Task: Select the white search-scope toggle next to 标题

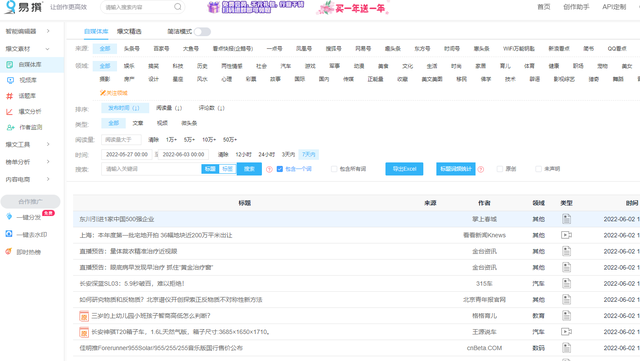Action: pyautogui.click(x=227, y=169)
